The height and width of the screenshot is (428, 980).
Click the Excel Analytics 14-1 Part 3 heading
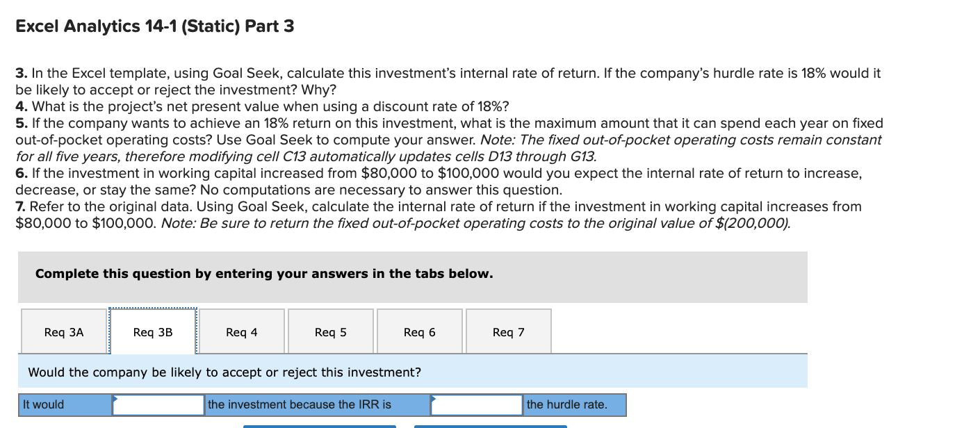coord(154,26)
